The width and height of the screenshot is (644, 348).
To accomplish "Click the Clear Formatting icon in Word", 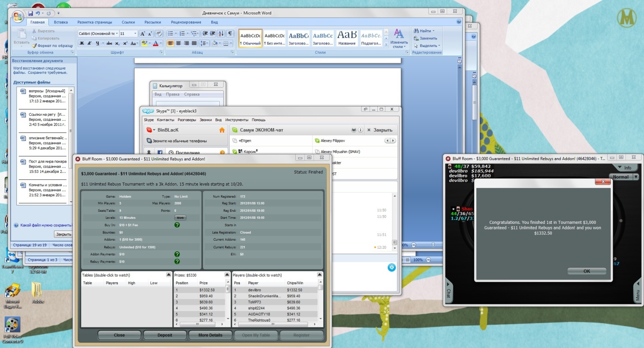I will click(158, 34).
